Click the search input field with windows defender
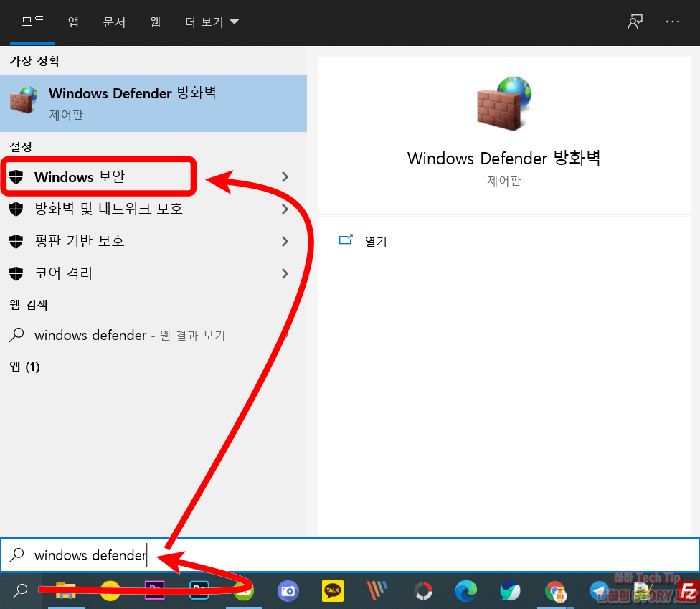Viewport: 700px width, 609px height. point(349,555)
